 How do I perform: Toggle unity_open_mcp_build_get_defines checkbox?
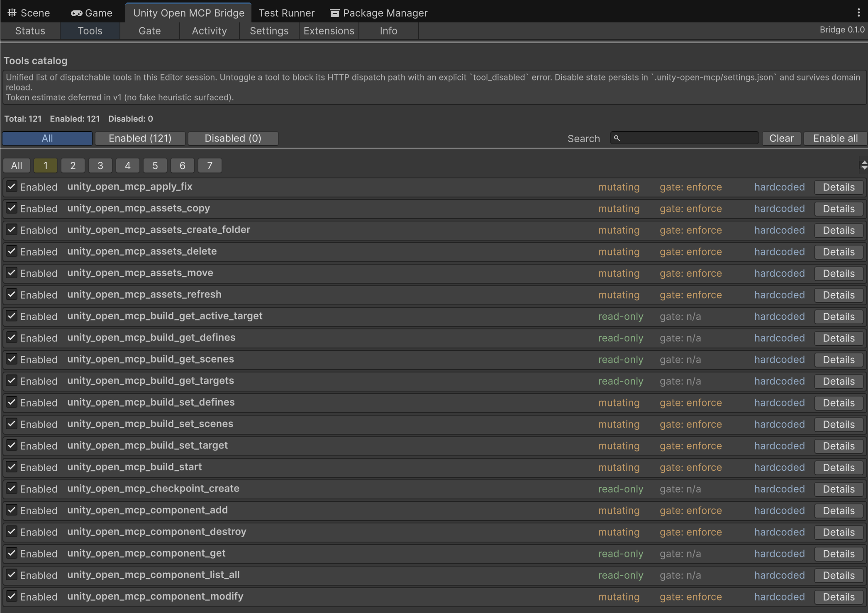pos(12,338)
